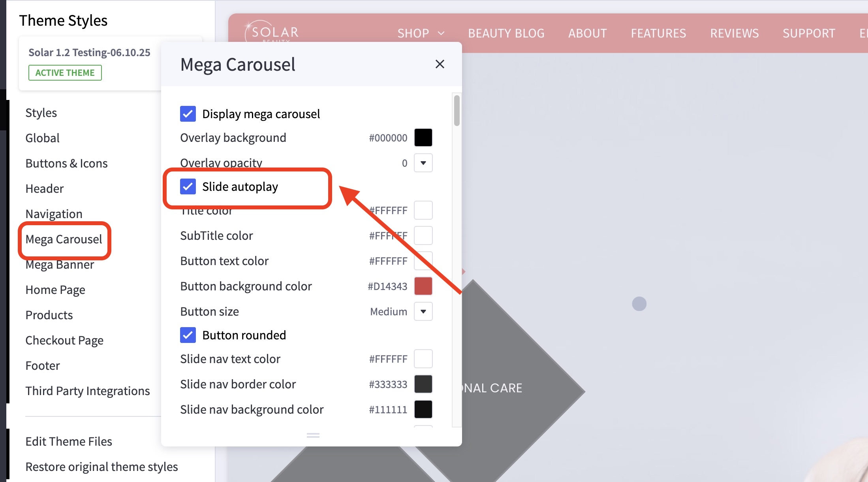Click Edit Theme Files link

click(69, 441)
